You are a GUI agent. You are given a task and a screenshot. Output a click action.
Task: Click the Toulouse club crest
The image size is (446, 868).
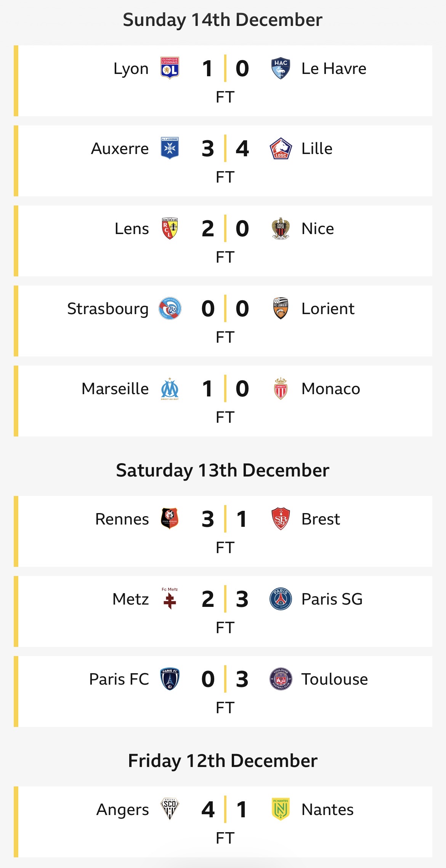click(x=281, y=679)
